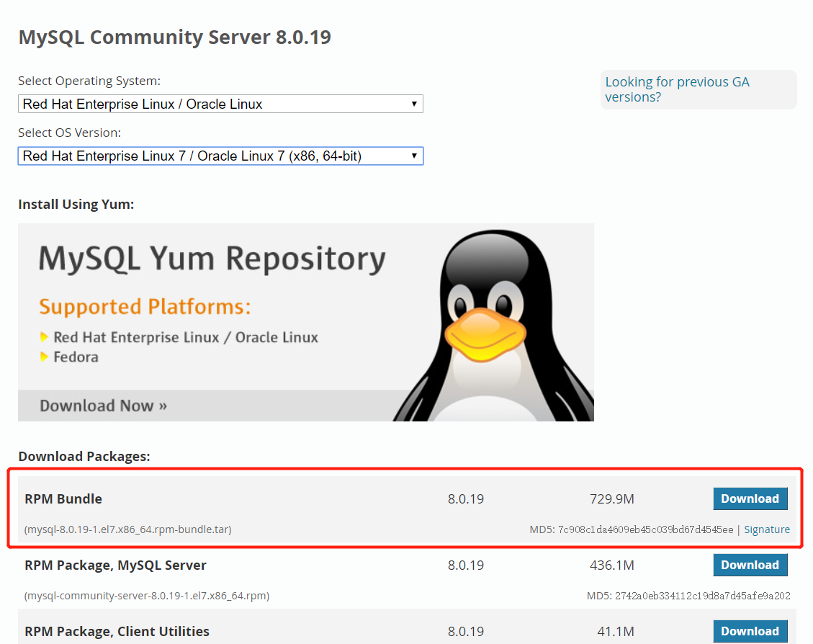
Task: Open the Select OS Version dropdown
Action: pyautogui.click(x=220, y=156)
